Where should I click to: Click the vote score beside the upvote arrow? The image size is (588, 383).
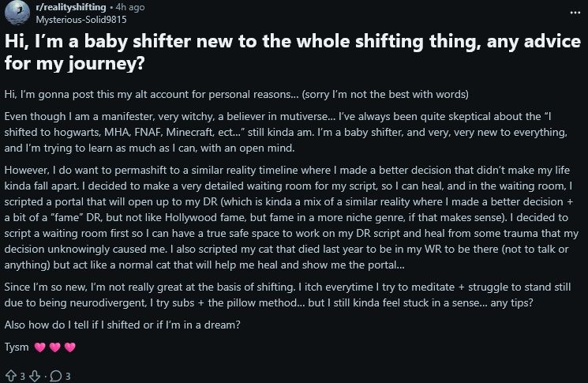pos(21,375)
